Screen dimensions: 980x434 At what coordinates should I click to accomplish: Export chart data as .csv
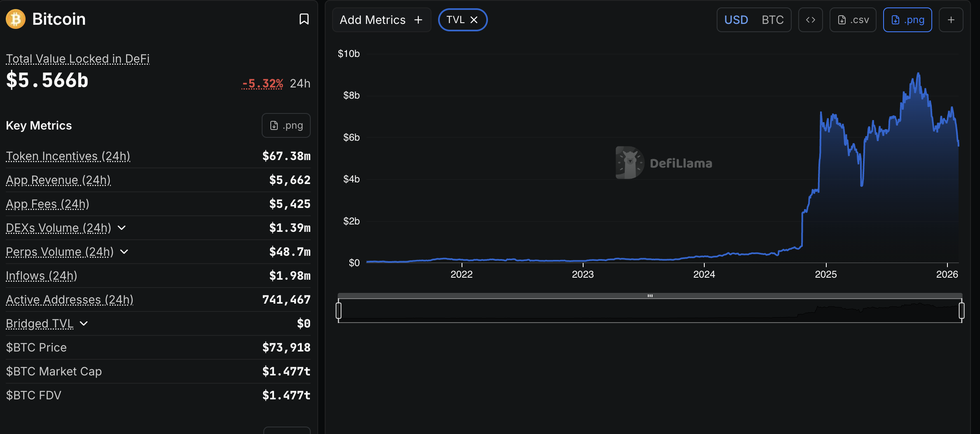click(853, 19)
